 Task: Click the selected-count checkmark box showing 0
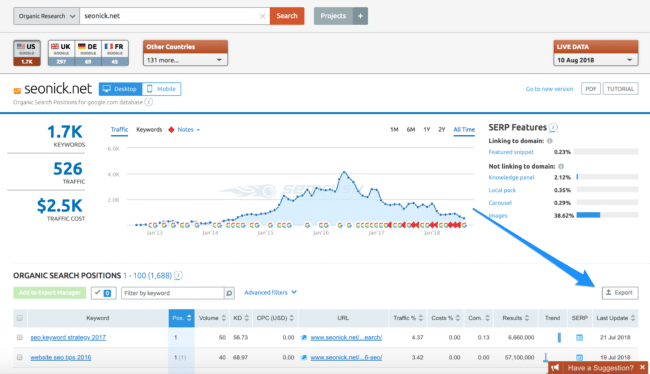pos(103,293)
